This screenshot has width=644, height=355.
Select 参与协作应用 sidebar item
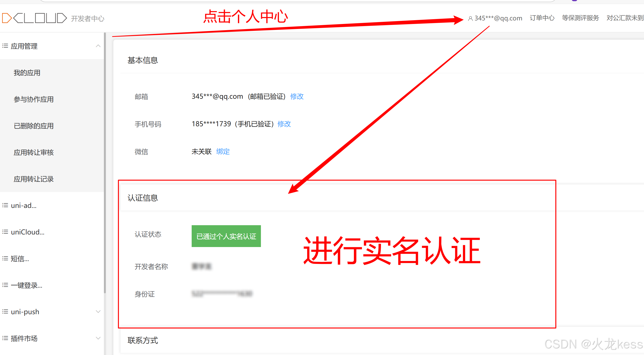(33, 99)
